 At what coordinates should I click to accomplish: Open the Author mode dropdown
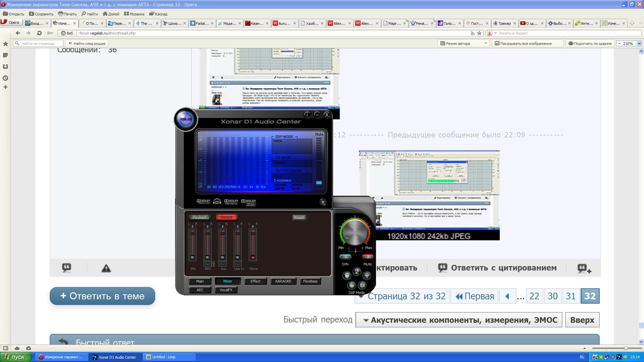[464, 44]
